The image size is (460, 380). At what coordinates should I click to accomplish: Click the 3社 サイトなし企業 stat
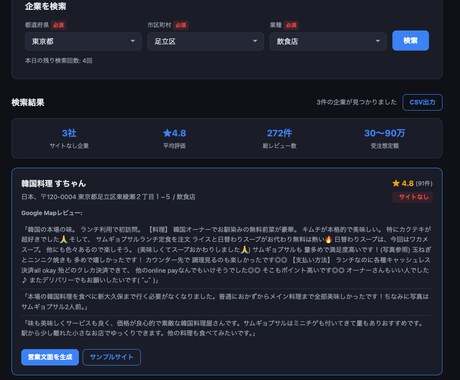click(x=69, y=138)
